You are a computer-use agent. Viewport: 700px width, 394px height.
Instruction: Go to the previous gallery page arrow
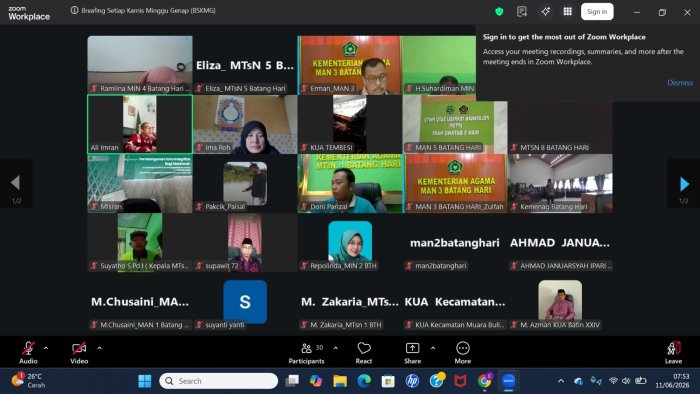coord(16,183)
